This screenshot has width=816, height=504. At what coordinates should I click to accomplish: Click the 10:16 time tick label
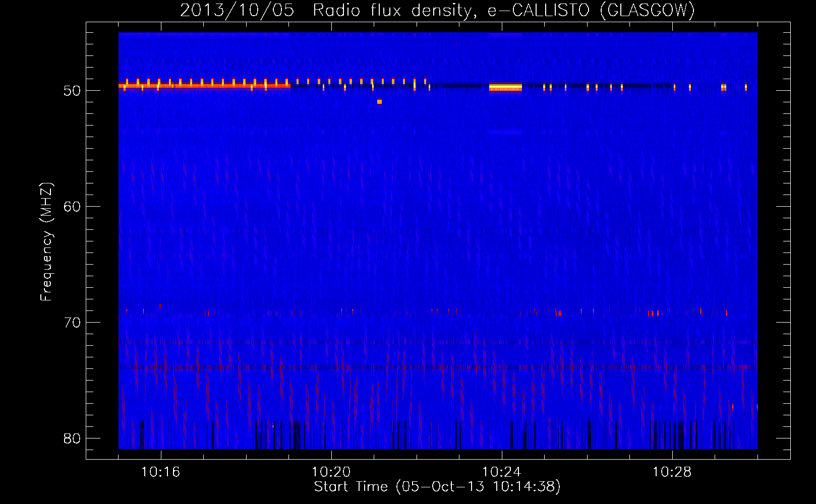(161, 472)
